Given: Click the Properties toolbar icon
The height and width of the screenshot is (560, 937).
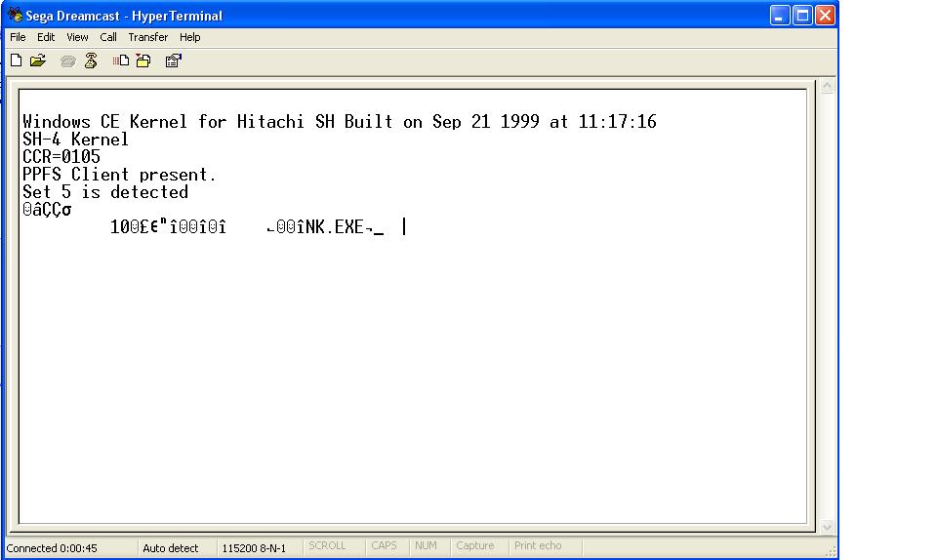Looking at the screenshot, I should tap(174, 60).
